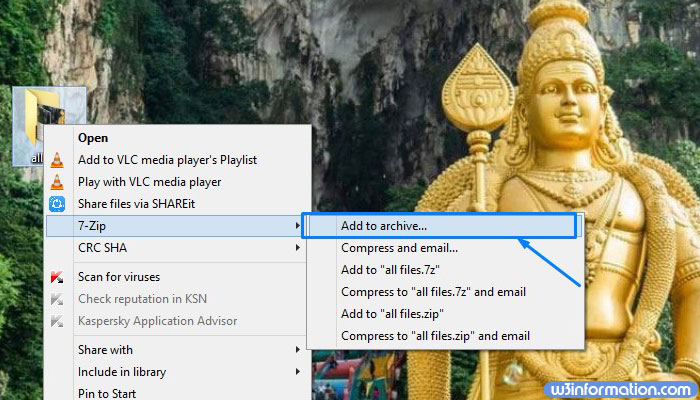Open the Include in library submenu
Viewport: 700px width, 400px height.
click(x=175, y=372)
